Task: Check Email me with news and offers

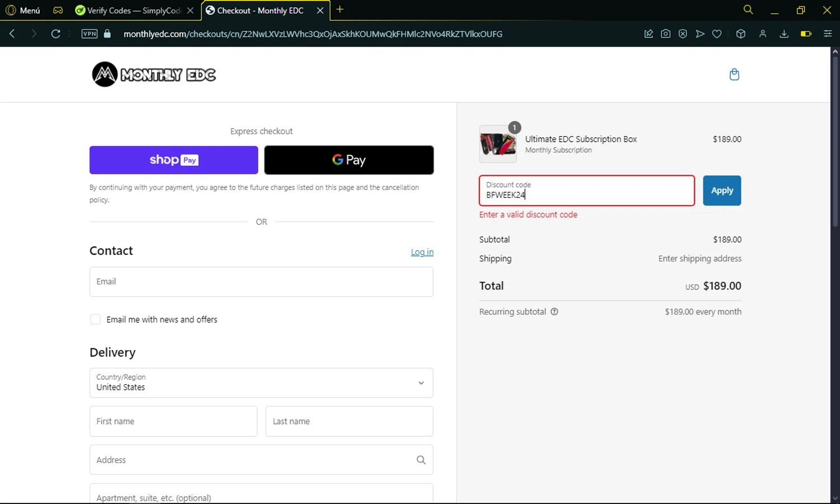Action: click(x=95, y=319)
